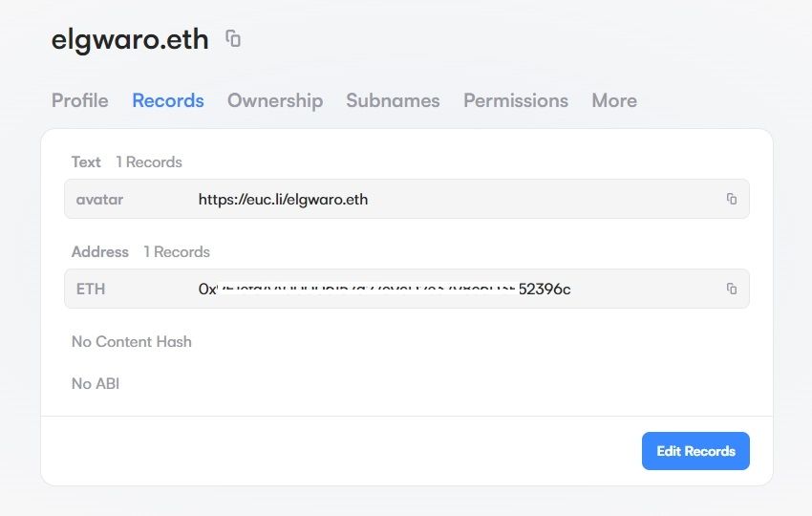Go to the Subnames tab
812x516 pixels.
[393, 100]
